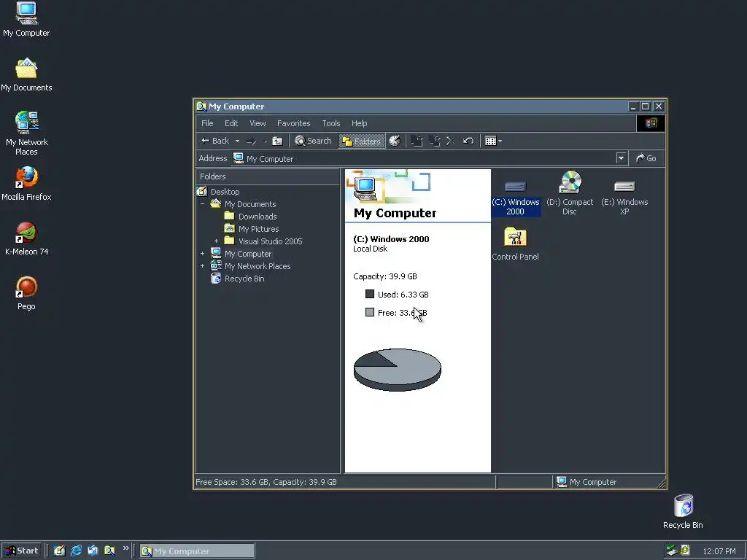Expand the quick launch overflow chevron

[125, 548]
